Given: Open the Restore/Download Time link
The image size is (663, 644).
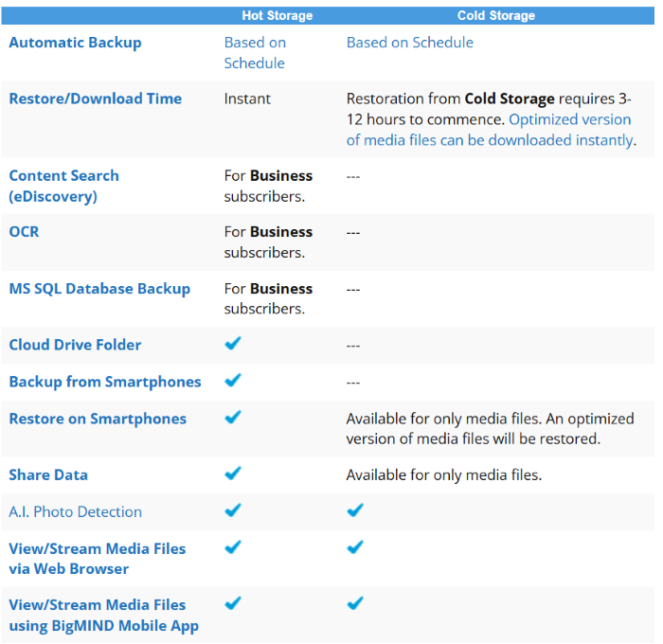Looking at the screenshot, I should point(95,98).
